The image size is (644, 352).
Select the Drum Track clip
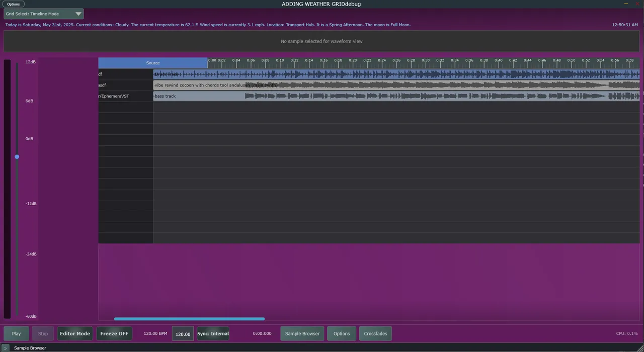click(x=352, y=74)
